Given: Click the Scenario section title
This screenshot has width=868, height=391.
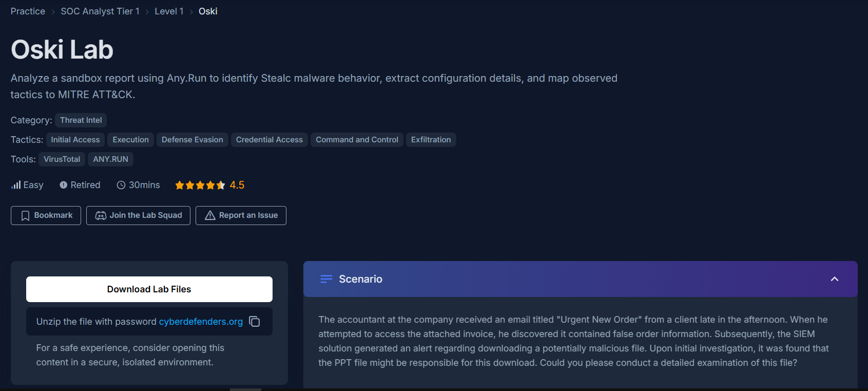Looking at the screenshot, I should (360, 279).
